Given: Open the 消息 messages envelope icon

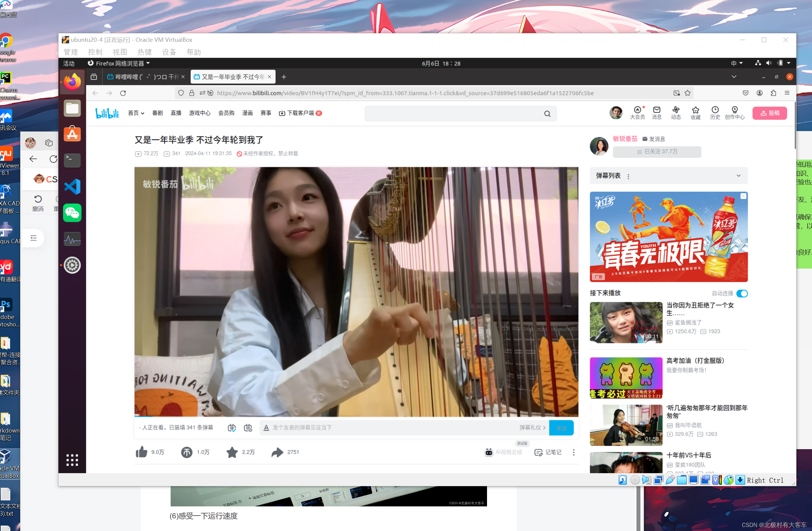Looking at the screenshot, I should (656, 112).
